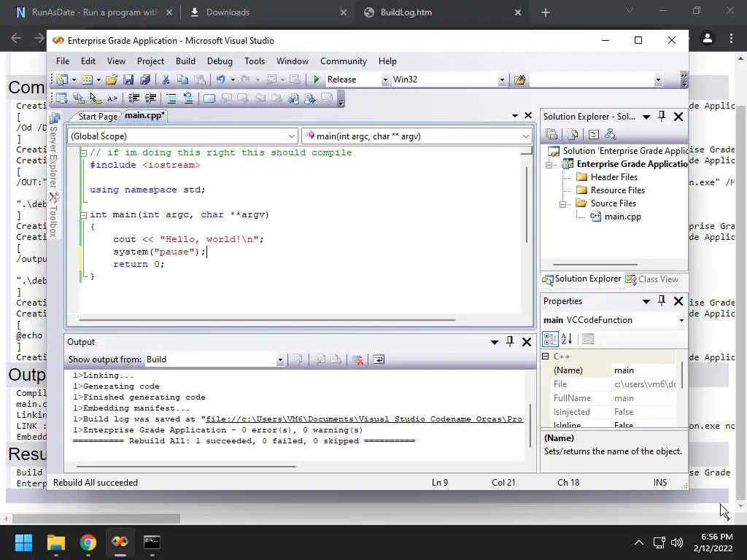The image size is (747, 560).
Task: Pin the Solution Explorer panel
Action: click(662, 116)
